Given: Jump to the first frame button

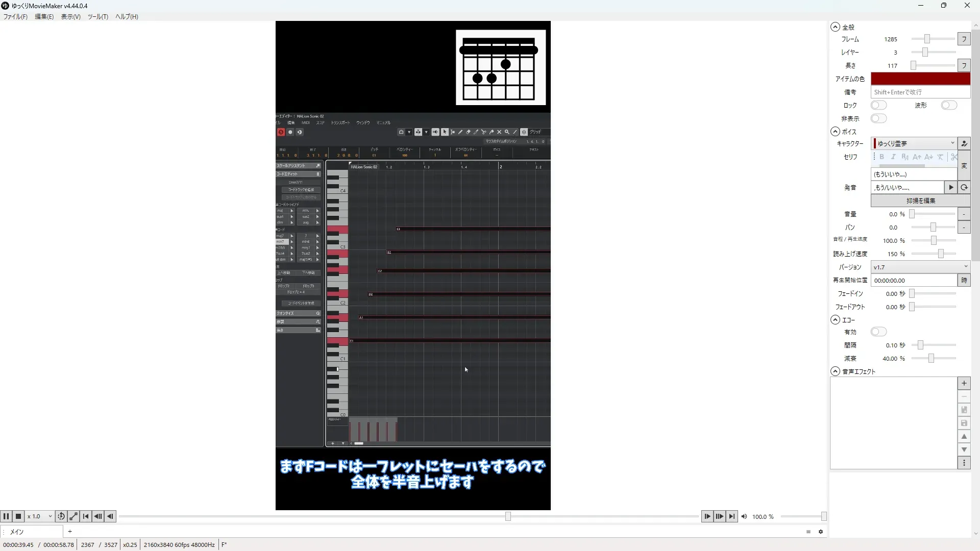Looking at the screenshot, I should point(86,516).
